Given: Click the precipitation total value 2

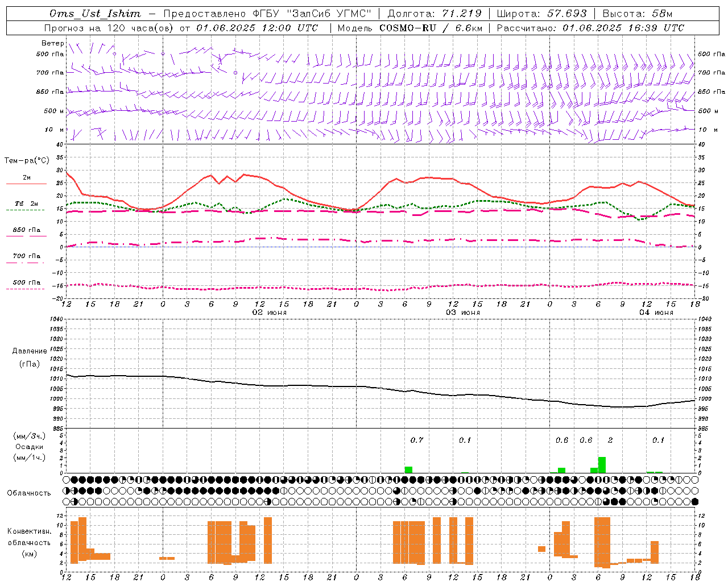Looking at the screenshot, I should 610,440.
